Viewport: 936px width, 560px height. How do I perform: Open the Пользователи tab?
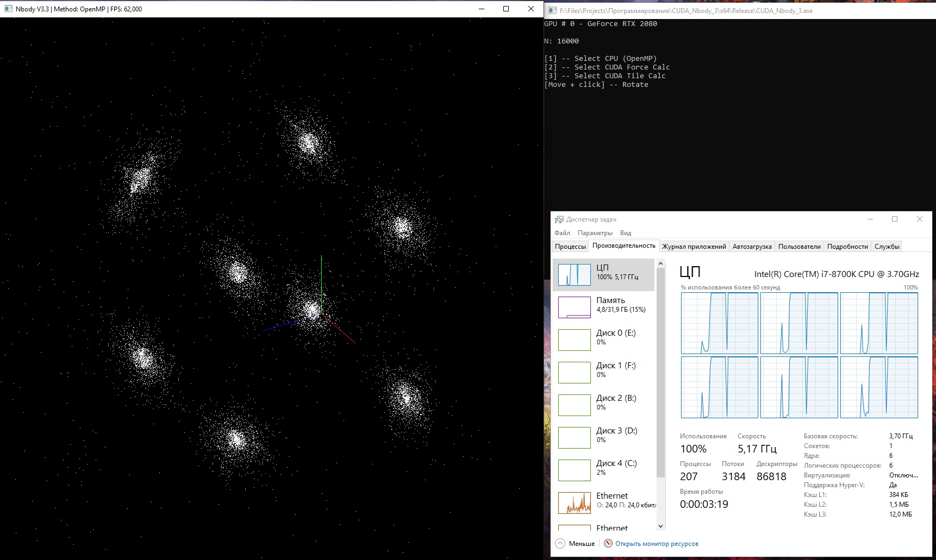coord(799,247)
